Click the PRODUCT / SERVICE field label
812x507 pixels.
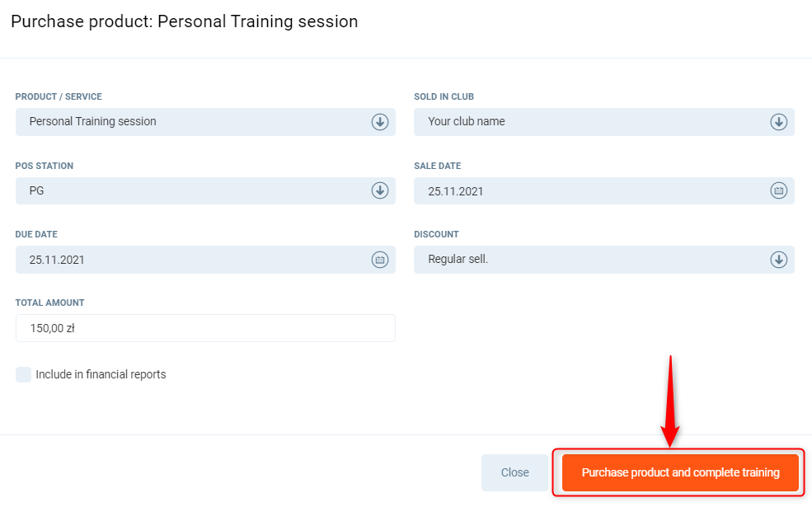coord(59,97)
